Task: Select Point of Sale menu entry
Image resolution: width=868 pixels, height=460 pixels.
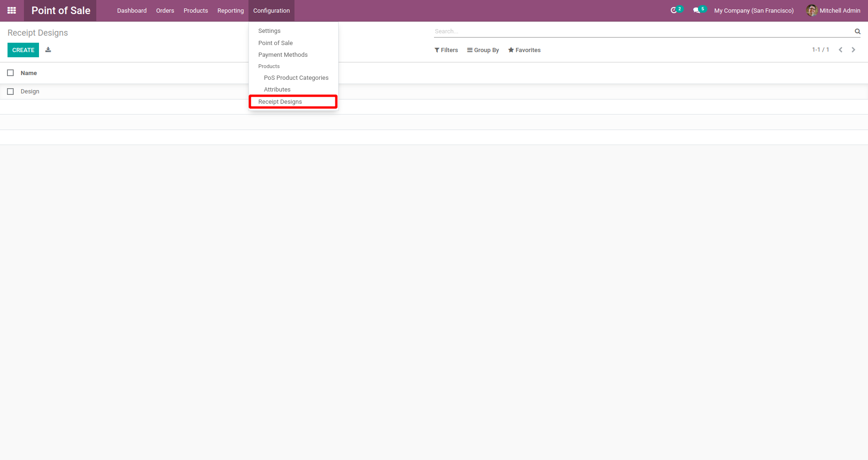Action: coord(275,43)
